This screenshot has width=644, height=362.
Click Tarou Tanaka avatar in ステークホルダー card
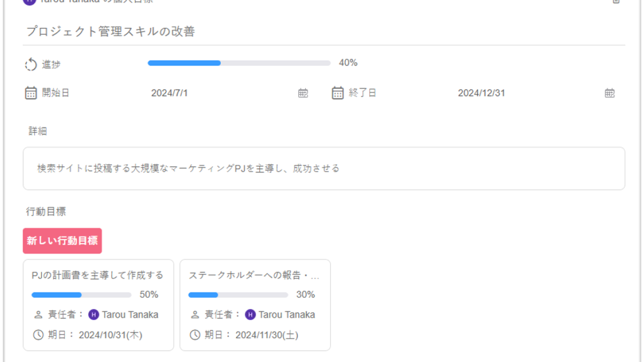(x=251, y=315)
